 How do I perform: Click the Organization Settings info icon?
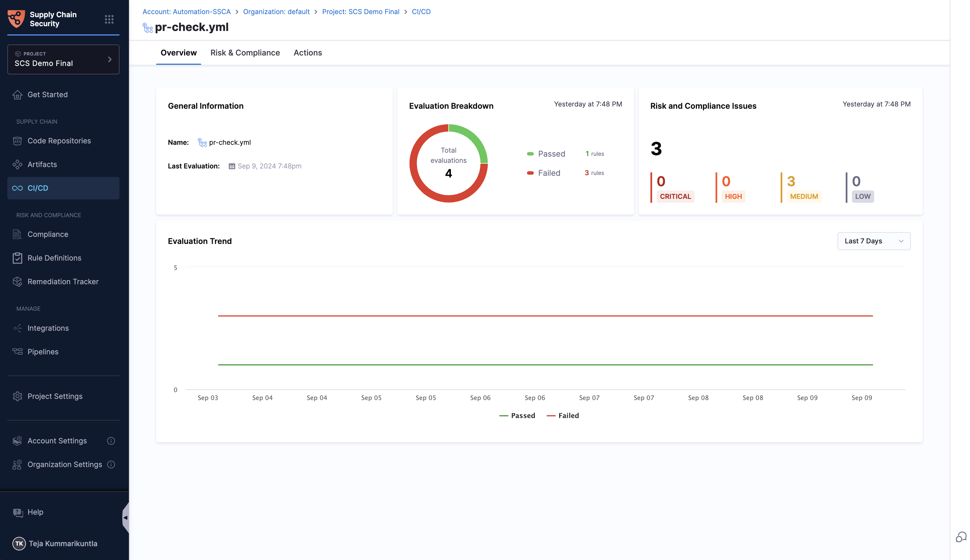pyautogui.click(x=111, y=465)
